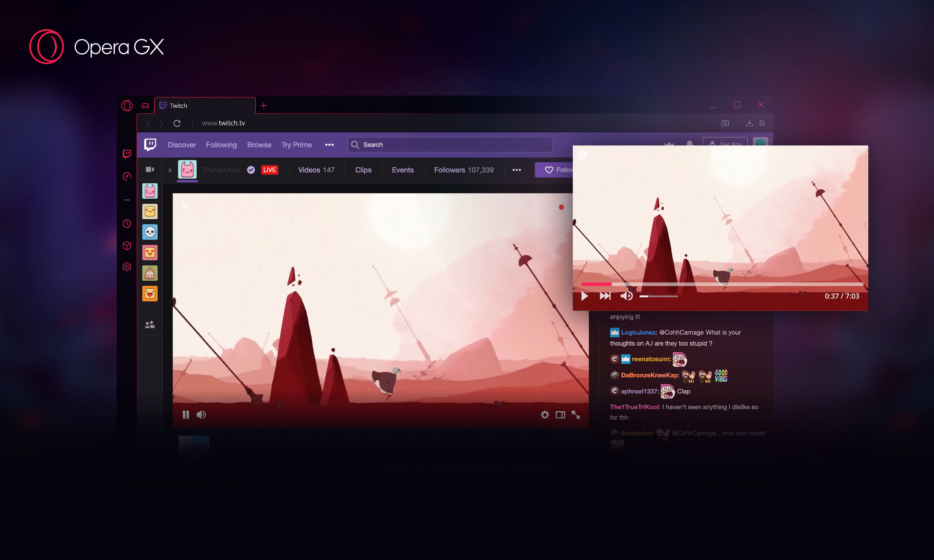
Task: Expand the streamer profile options ellipsis
Action: 516,170
